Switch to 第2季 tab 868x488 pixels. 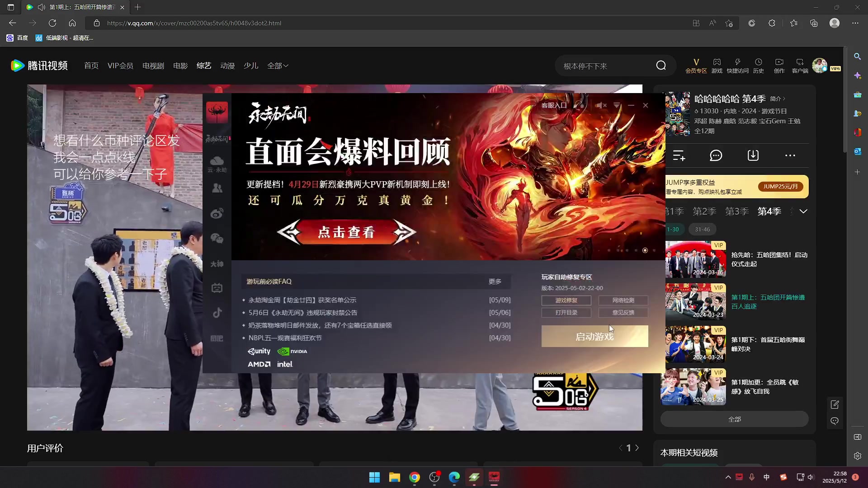[x=704, y=211]
